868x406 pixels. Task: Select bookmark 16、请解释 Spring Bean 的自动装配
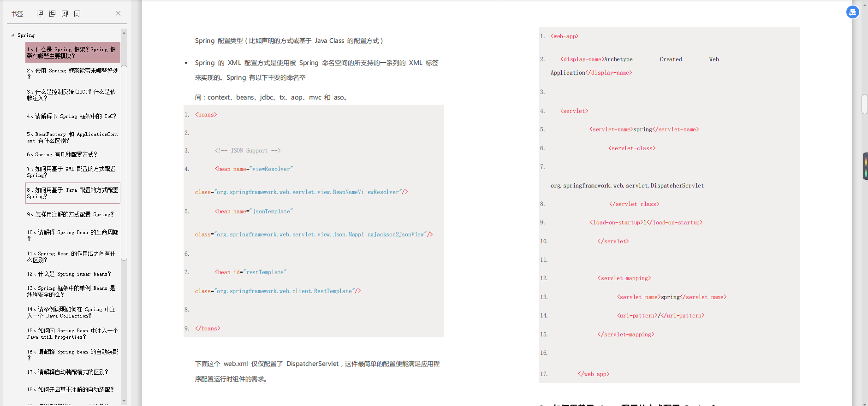(73, 355)
